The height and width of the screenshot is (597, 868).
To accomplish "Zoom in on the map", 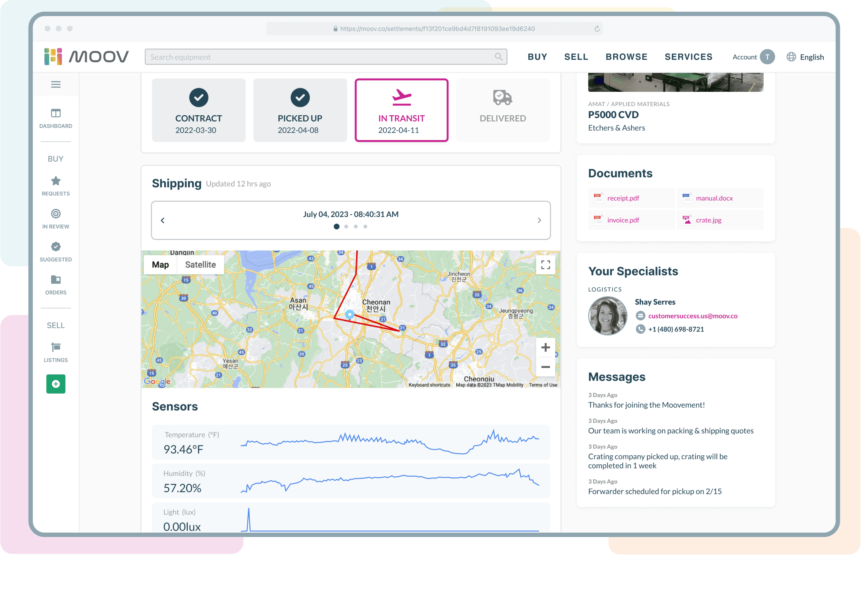I will click(x=546, y=348).
